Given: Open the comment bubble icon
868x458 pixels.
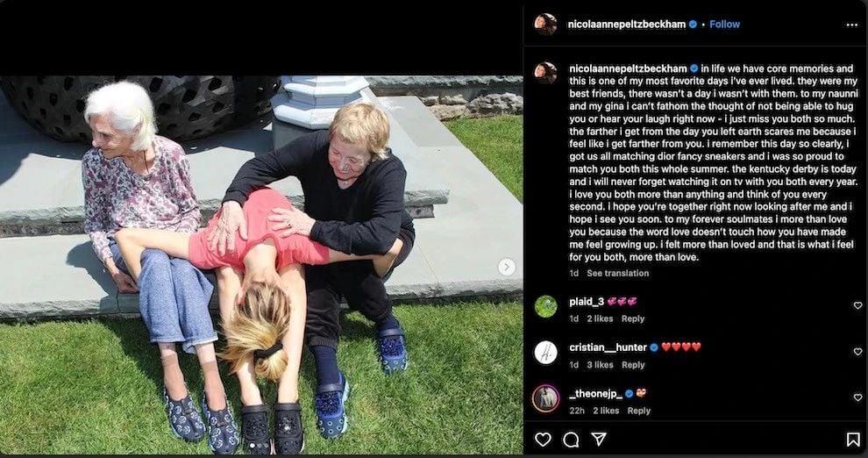Looking at the screenshot, I should point(571,440).
